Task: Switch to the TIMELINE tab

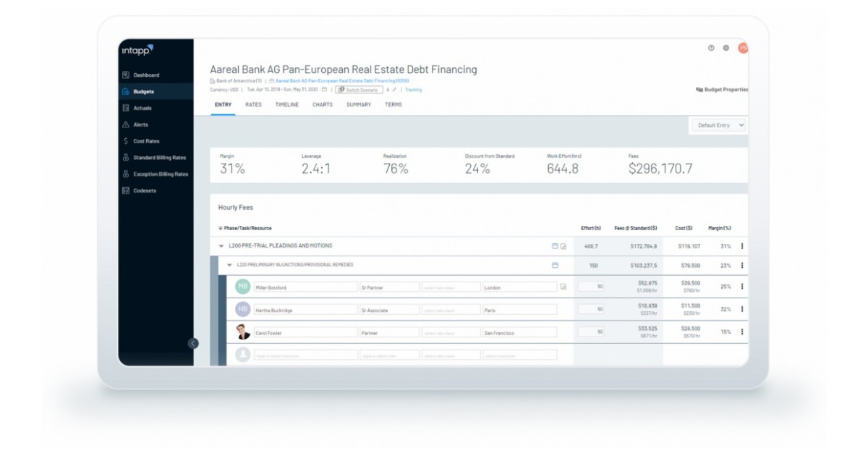Action: tap(287, 105)
